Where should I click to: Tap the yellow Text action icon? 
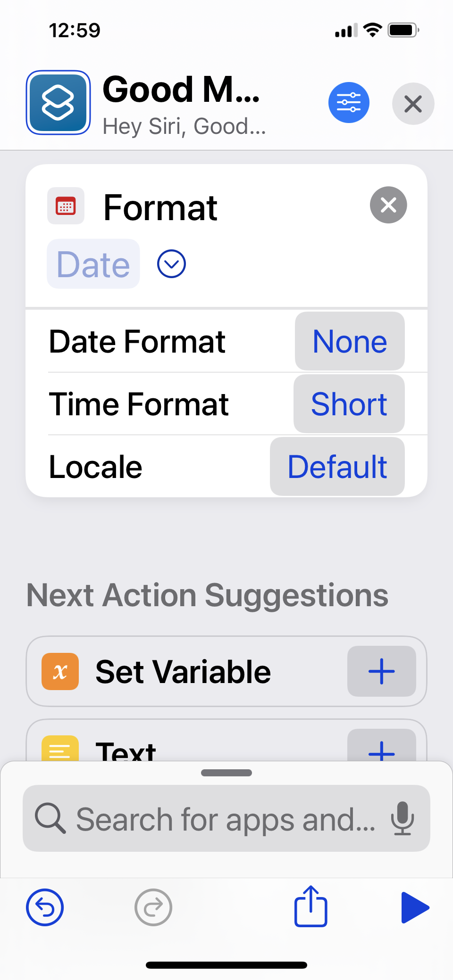pos(60,749)
